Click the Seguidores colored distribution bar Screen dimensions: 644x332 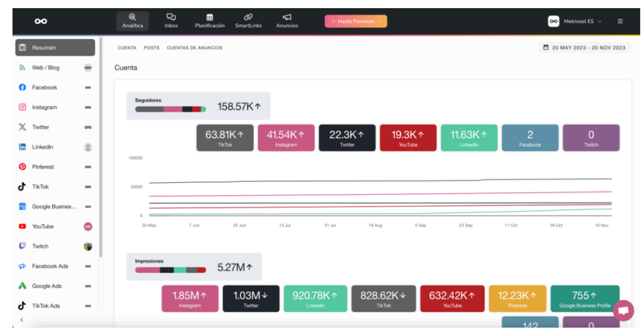pyautogui.click(x=170, y=109)
